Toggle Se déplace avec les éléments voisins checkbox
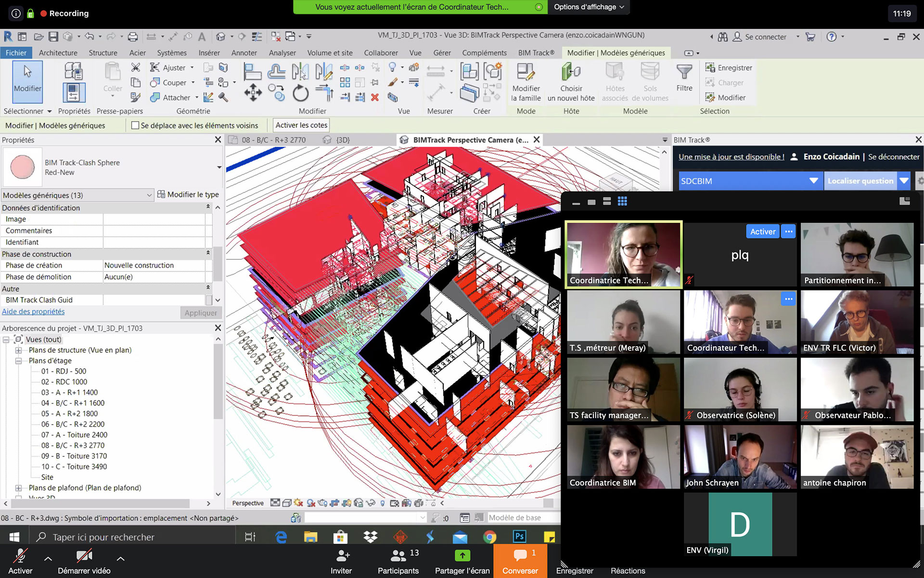 coord(135,125)
